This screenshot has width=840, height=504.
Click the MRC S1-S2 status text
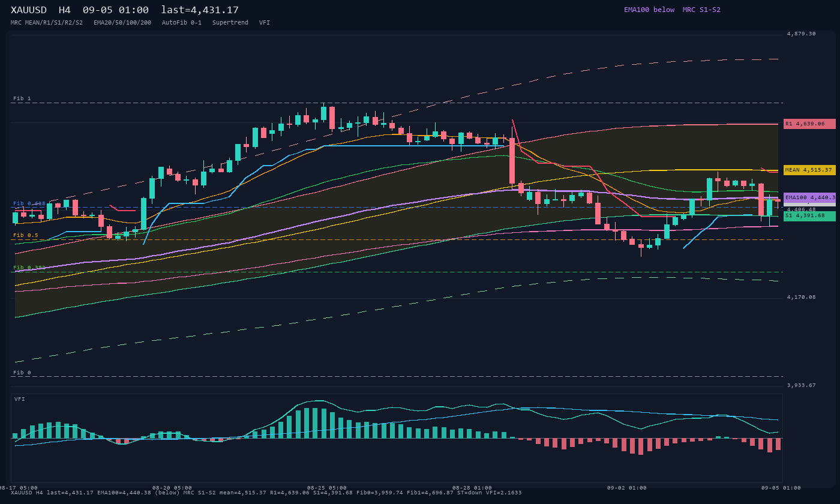click(x=701, y=10)
